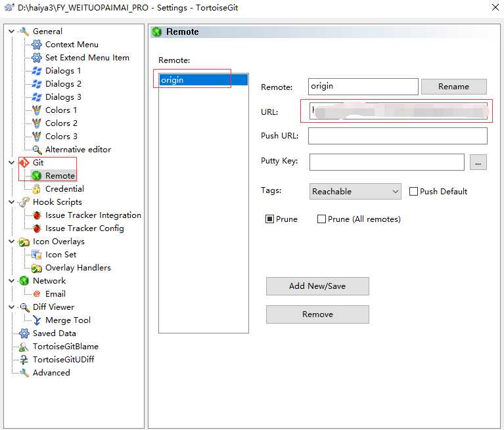Viewport: 504px width, 430px height.
Task: Click the Putty Key input field
Action: (x=386, y=162)
